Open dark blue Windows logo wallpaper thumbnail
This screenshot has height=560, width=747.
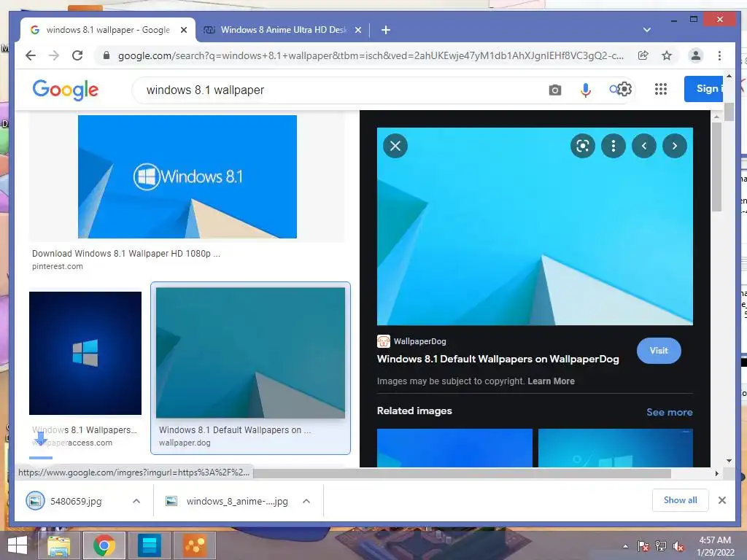pyautogui.click(x=85, y=353)
